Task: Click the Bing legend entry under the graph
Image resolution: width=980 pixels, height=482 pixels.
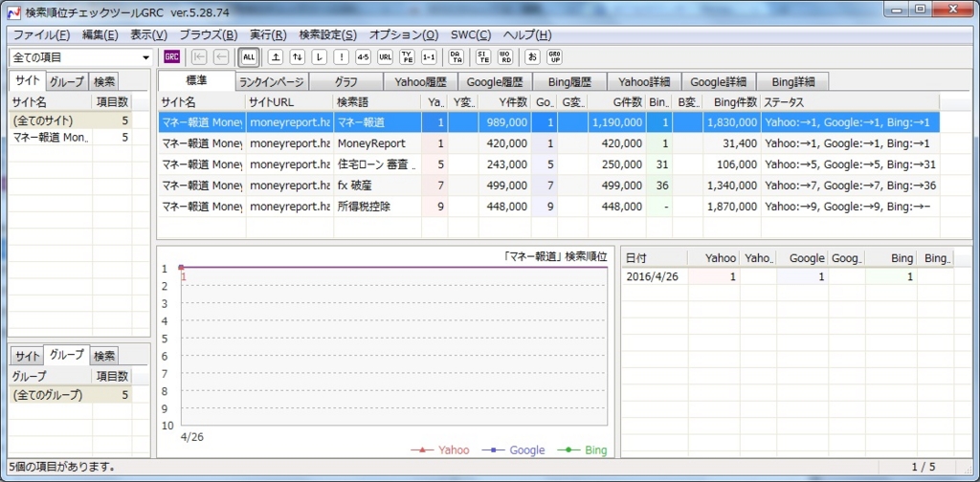Action: click(x=581, y=450)
